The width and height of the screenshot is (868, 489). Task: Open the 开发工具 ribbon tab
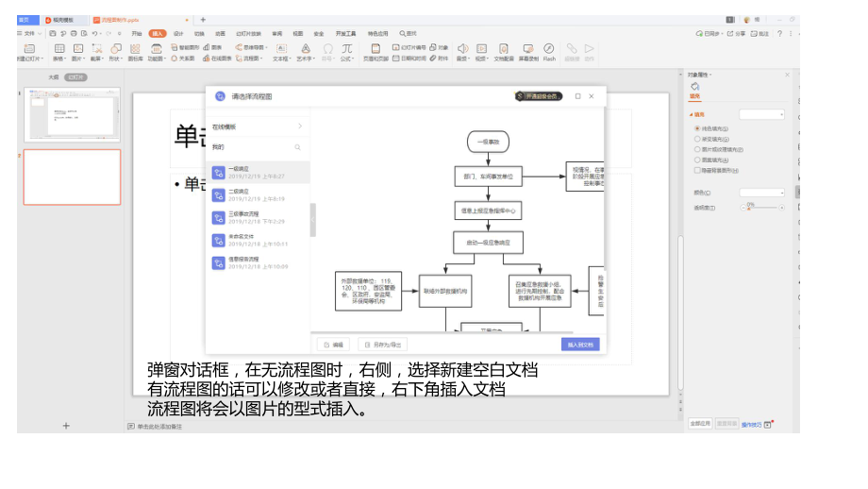(345, 34)
